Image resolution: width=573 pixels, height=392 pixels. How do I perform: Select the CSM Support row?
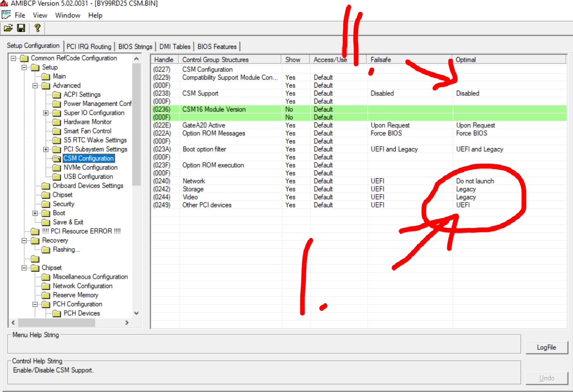click(x=359, y=93)
